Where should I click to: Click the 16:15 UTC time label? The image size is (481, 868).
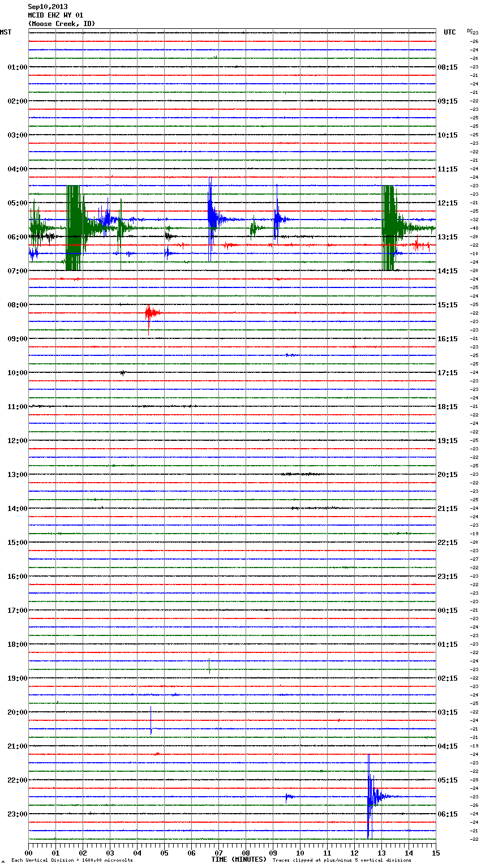pyautogui.click(x=448, y=338)
